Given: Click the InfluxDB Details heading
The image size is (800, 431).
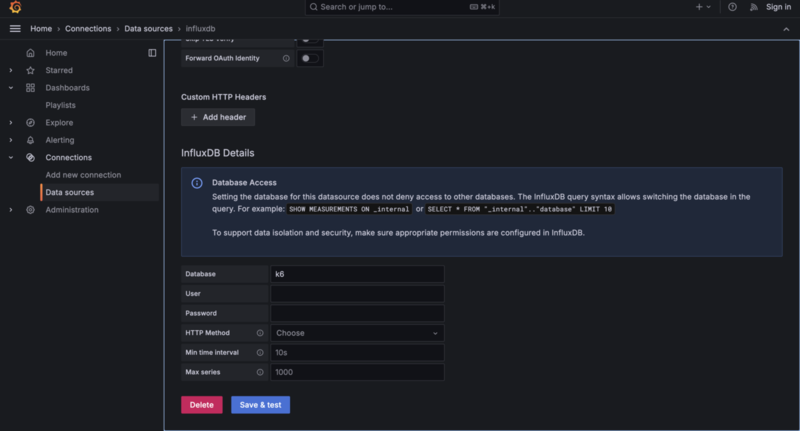Looking at the screenshot, I should click(218, 153).
